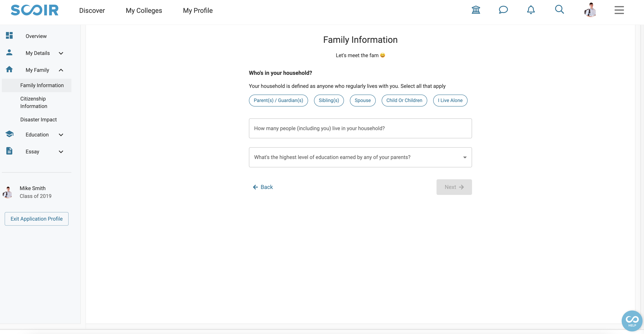644x334 pixels.
Task: Click the My Family house icon
Action: click(x=9, y=69)
